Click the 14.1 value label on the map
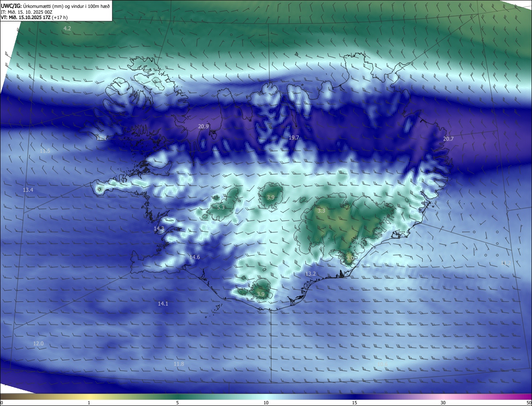The height and width of the screenshot is (406, 532). (163, 303)
